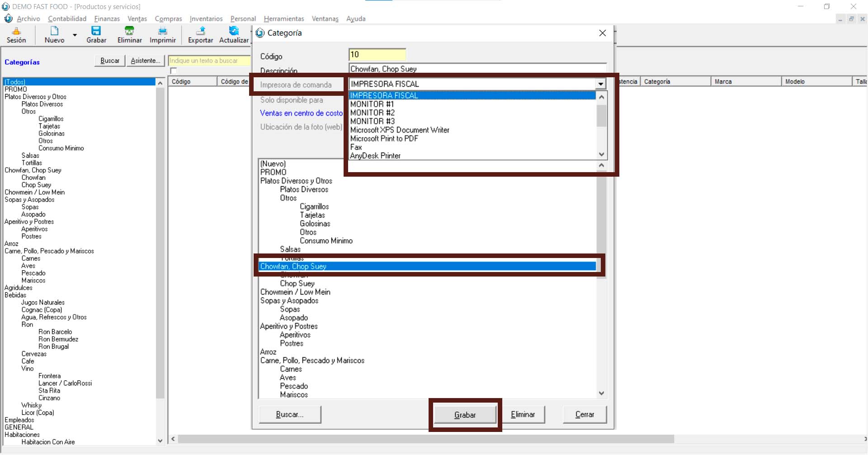Click the Código input field
Viewport: 868px width, 455px height.
(x=377, y=55)
